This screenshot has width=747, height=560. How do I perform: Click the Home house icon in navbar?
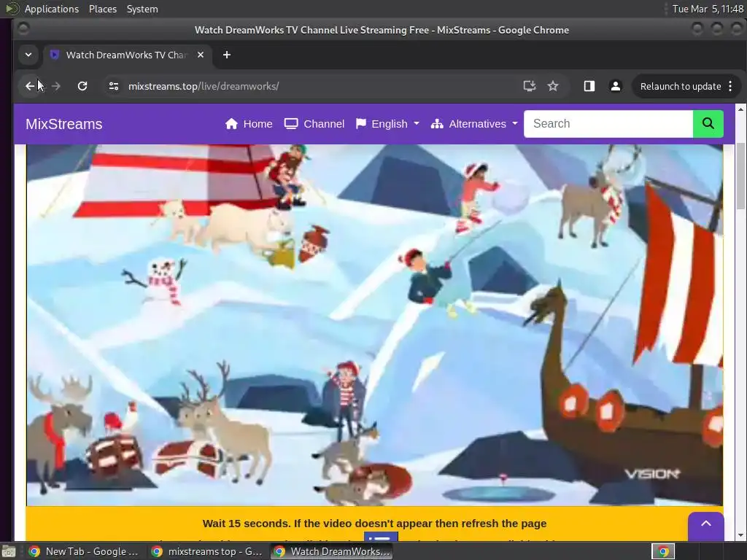point(231,124)
